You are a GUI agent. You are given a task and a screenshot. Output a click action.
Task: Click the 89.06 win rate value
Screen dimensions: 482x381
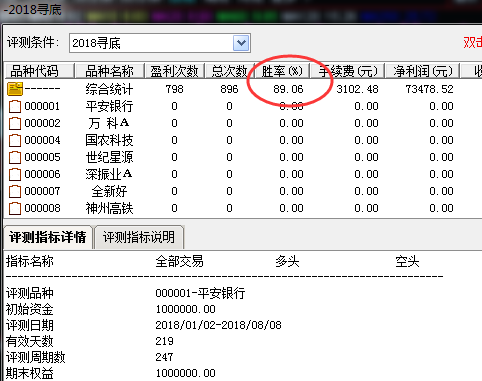288,89
